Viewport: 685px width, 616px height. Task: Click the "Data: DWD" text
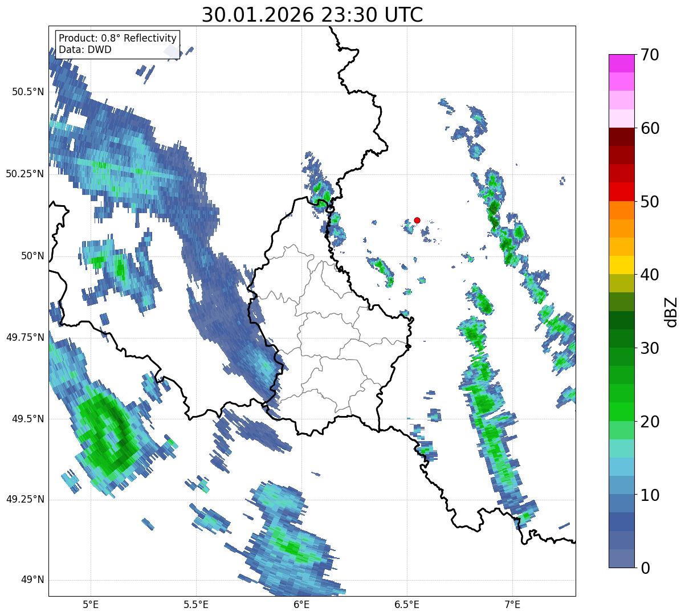coord(85,50)
